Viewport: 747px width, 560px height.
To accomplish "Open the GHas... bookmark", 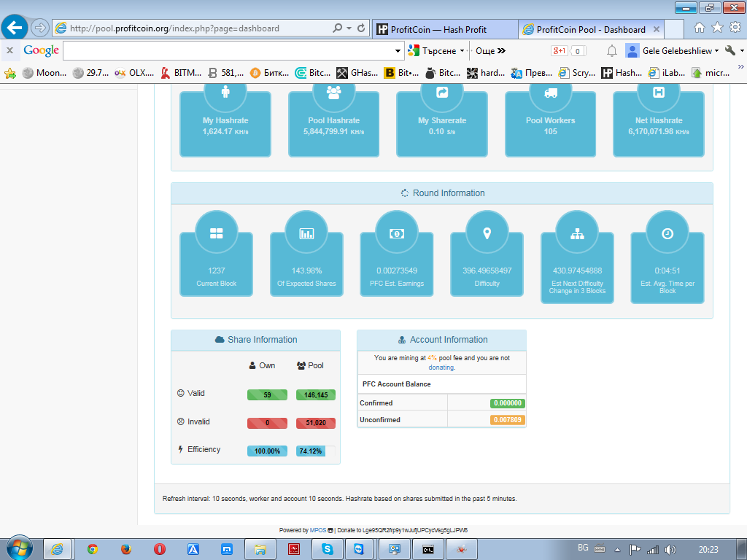I will 357,73.
